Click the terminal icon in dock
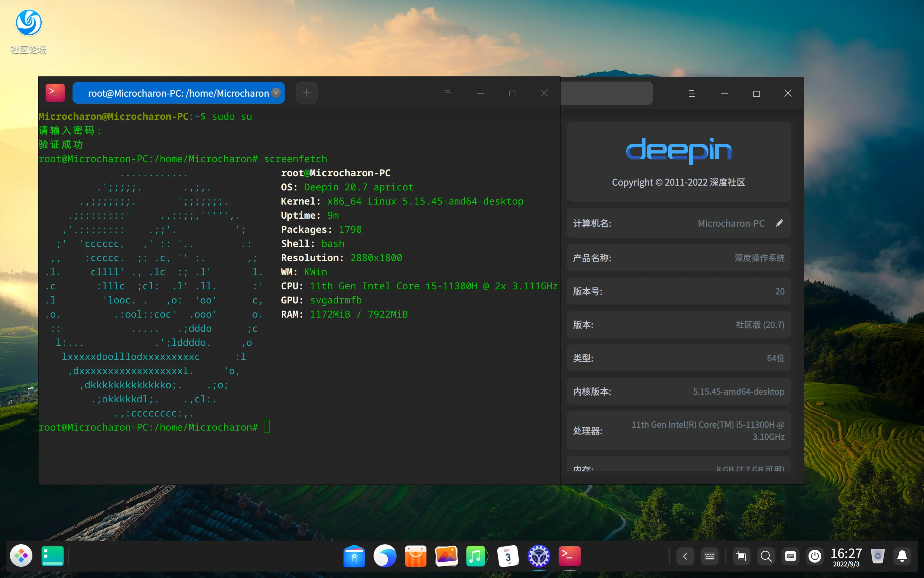This screenshot has height=578, width=924. coord(570,556)
